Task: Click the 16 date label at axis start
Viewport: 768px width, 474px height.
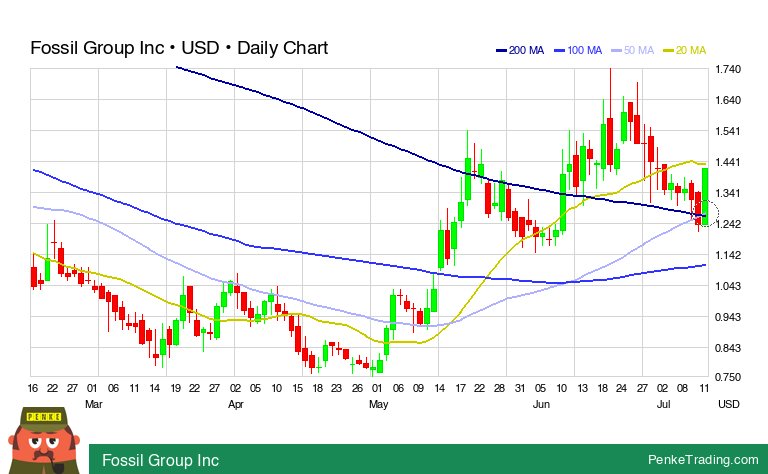Action: [33, 388]
